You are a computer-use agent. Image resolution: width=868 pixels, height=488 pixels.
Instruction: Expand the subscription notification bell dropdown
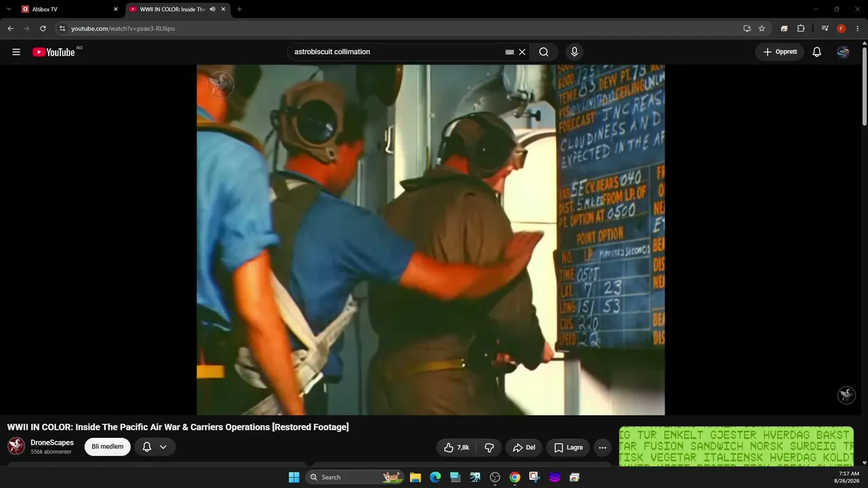tap(155, 447)
